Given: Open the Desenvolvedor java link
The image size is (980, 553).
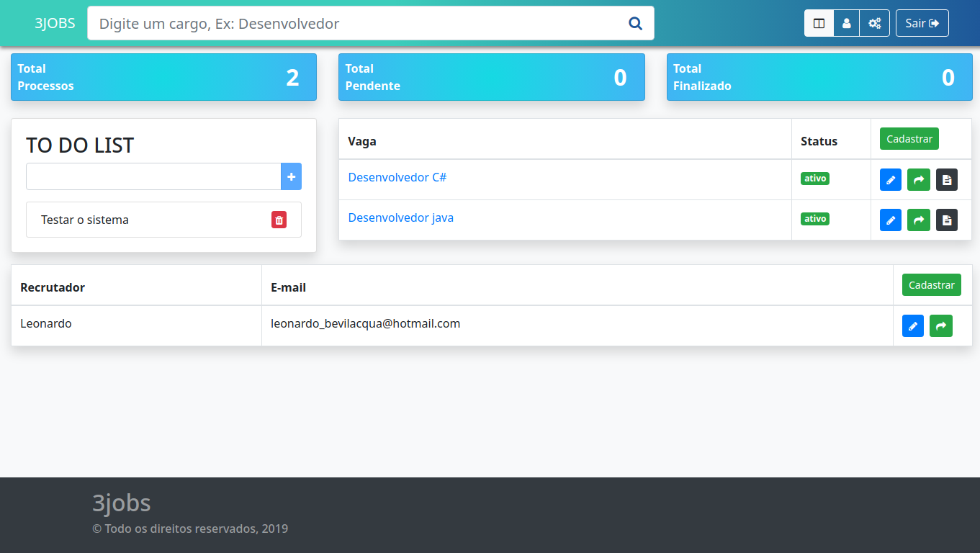Looking at the screenshot, I should pos(401,217).
